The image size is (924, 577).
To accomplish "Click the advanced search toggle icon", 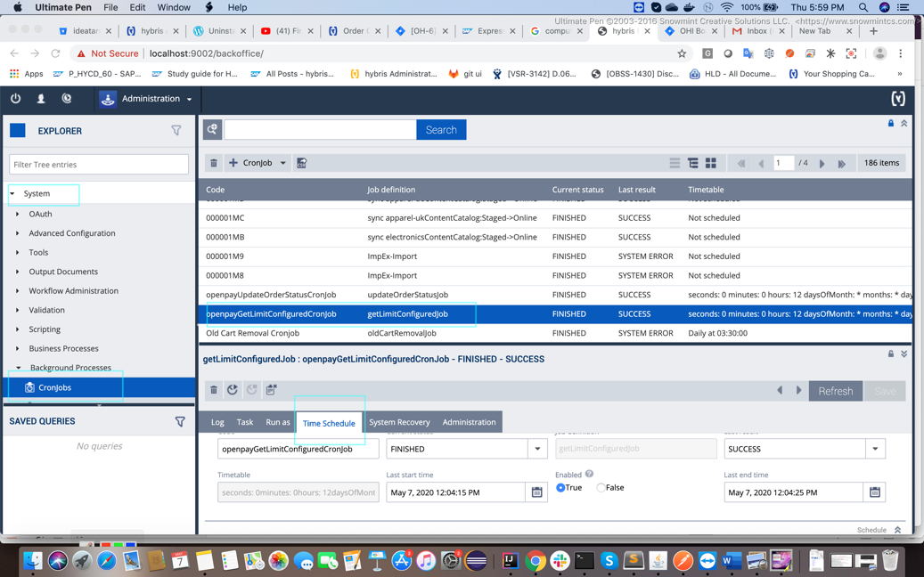I will [212, 130].
